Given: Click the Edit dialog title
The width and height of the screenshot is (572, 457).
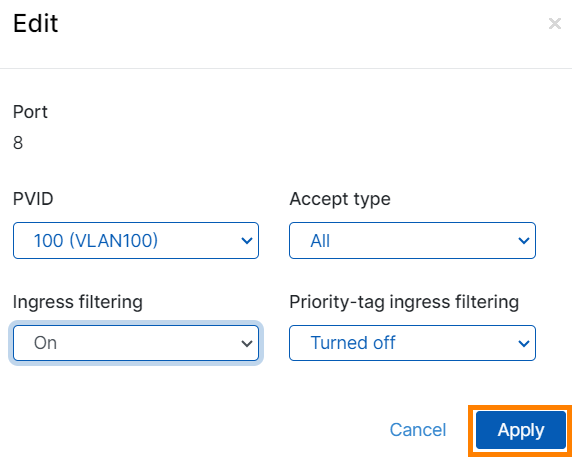Looking at the screenshot, I should (x=35, y=23).
